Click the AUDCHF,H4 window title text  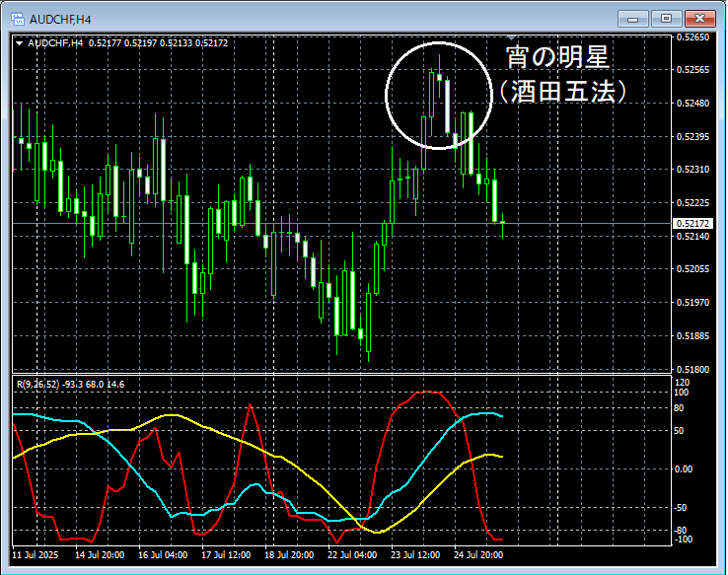click(x=60, y=20)
